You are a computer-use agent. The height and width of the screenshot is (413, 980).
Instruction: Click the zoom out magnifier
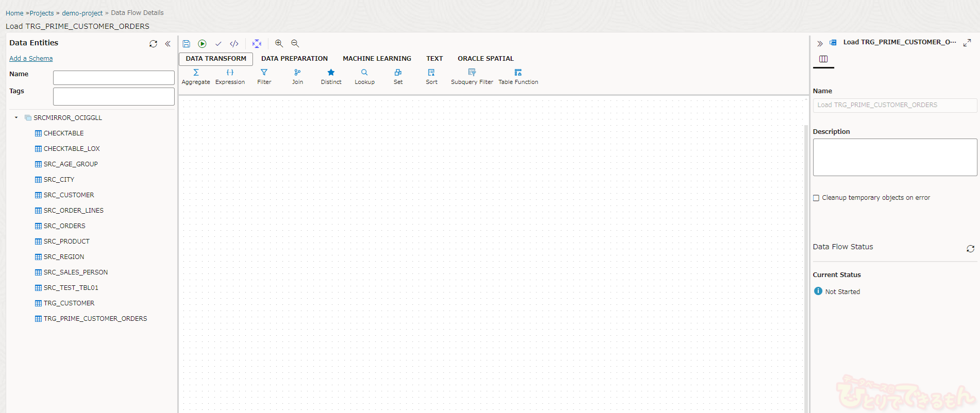(295, 44)
